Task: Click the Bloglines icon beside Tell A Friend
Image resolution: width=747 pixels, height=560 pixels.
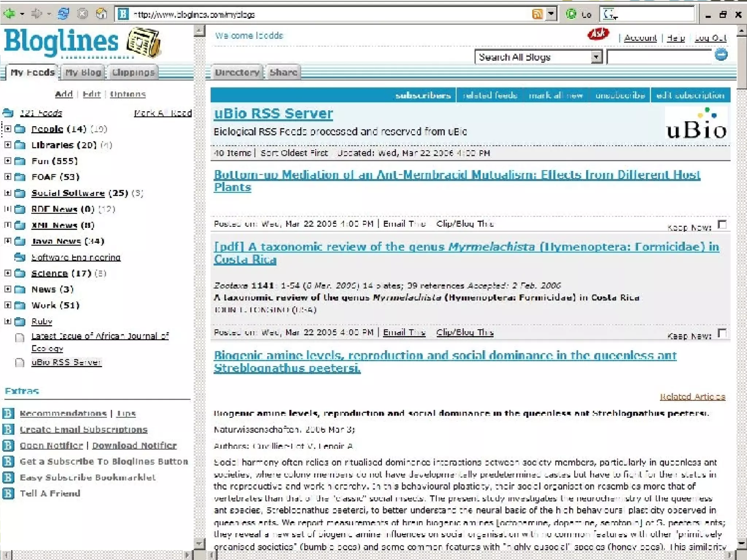Action: [x=8, y=493]
